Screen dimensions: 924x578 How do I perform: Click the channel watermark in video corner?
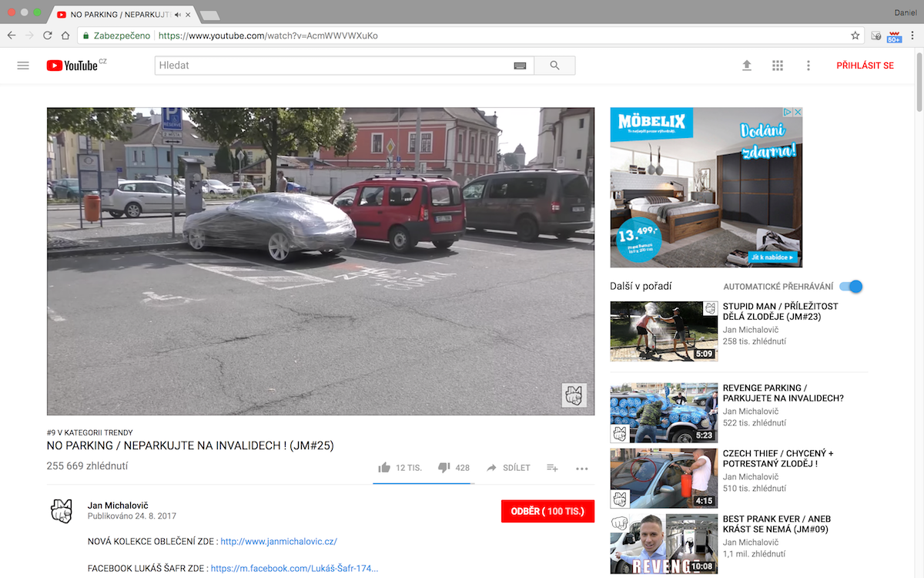click(x=574, y=395)
